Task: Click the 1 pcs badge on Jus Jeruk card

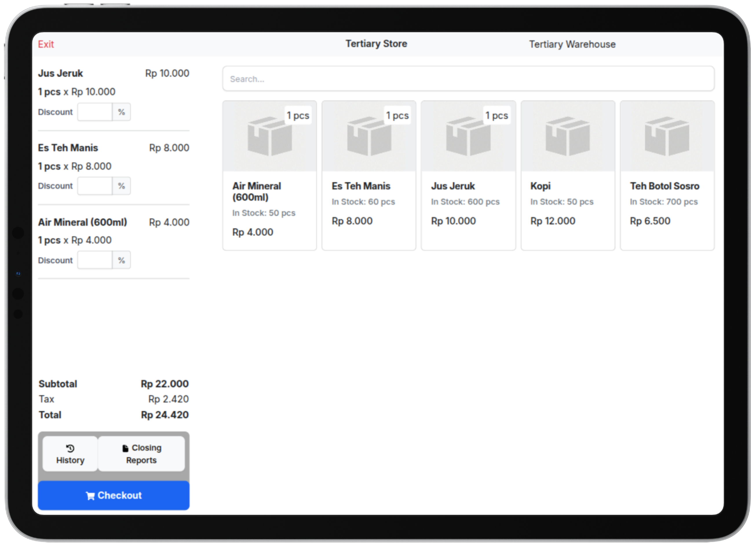Action: pos(497,115)
